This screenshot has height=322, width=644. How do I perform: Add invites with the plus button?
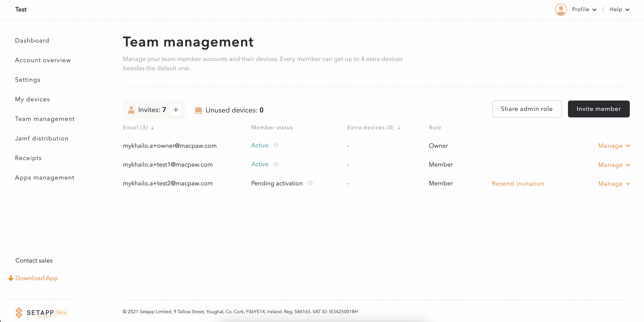(176, 110)
